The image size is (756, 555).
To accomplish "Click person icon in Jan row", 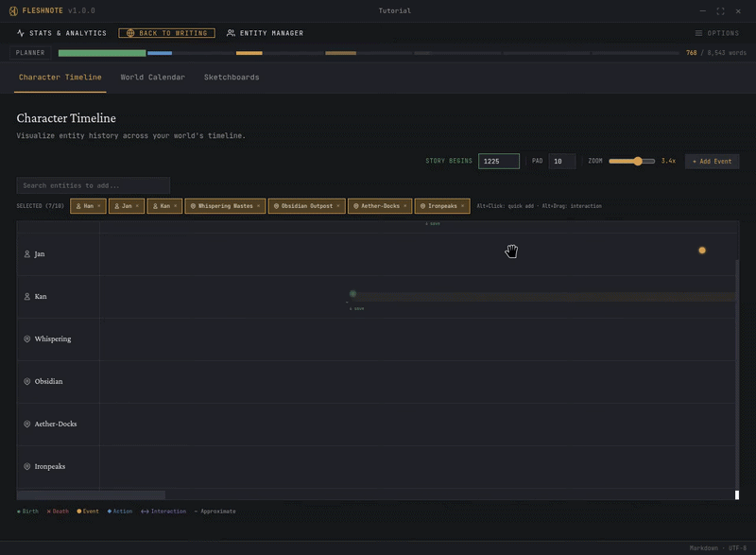I will click(x=27, y=254).
